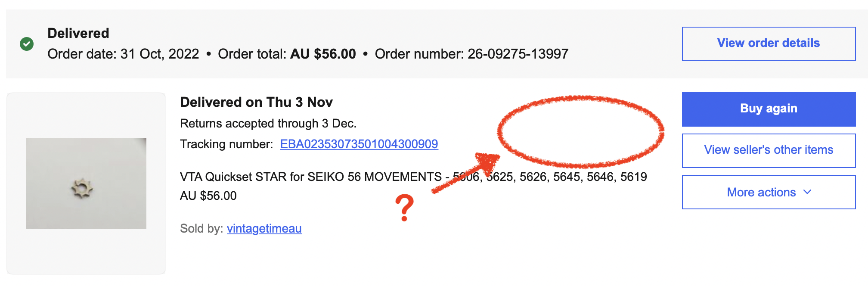Click the VTA Quickset STAR item title
The width and height of the screenshot is (868, 286).
tap(310, 177)
